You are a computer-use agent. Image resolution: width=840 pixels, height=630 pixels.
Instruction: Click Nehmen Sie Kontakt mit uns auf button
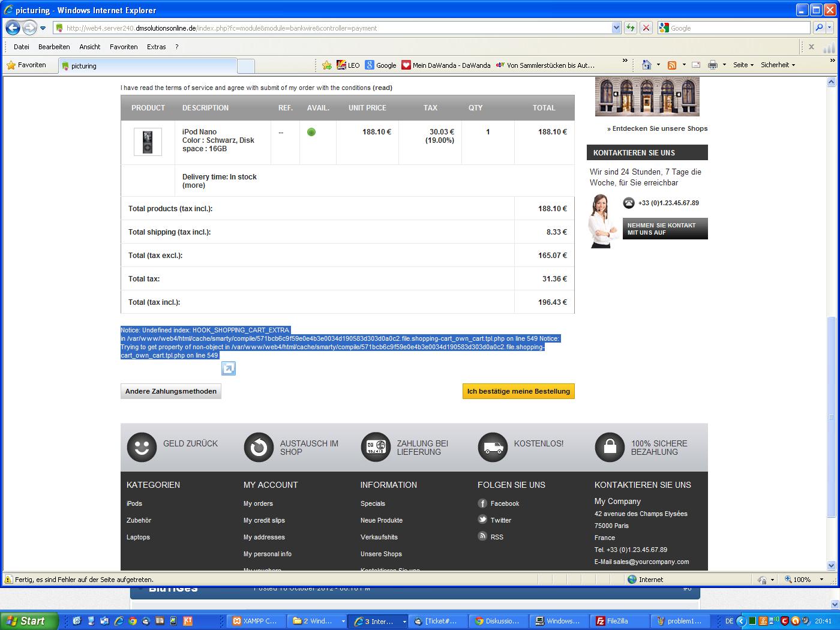pos(665,229)
